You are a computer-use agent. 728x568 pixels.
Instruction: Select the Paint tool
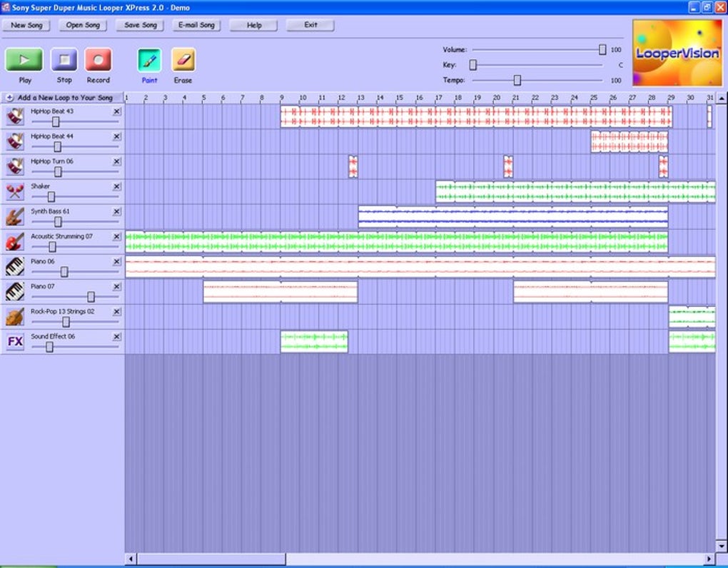149,60
